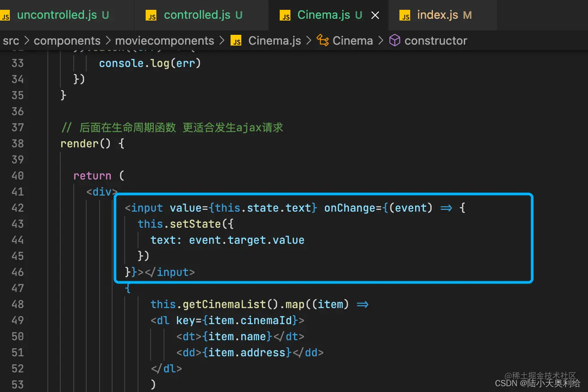Close the Cinema.js tab
588x392 pixels.
(375, 16)
